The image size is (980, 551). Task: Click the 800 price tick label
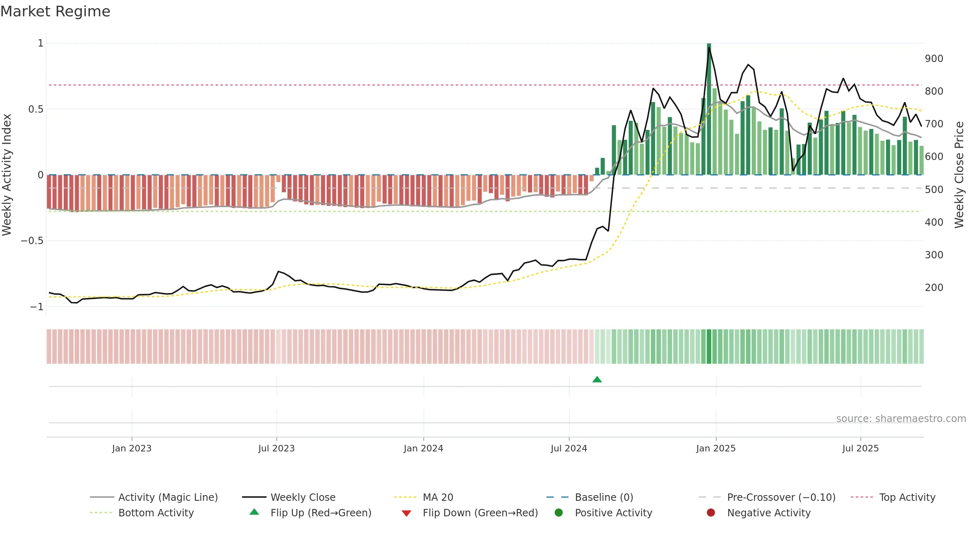tap(934, 91)
